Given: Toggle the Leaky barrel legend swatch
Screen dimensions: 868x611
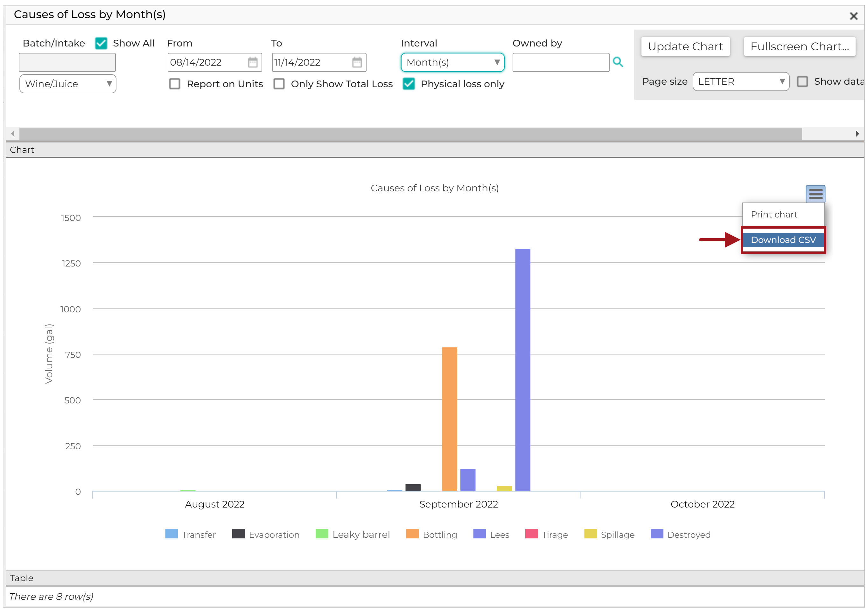Looking at the screenshot, I should tap(322, 534).
